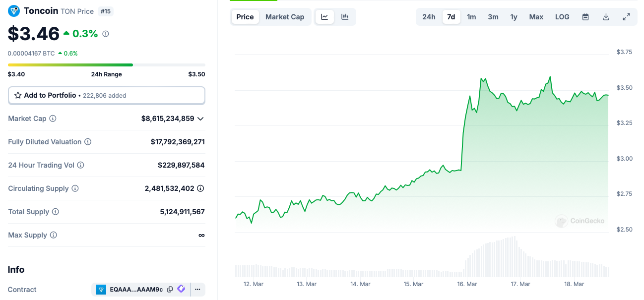This screenshot has width=644, height=300.
Task: Copy the contract address icon
Action: point(170,289)
